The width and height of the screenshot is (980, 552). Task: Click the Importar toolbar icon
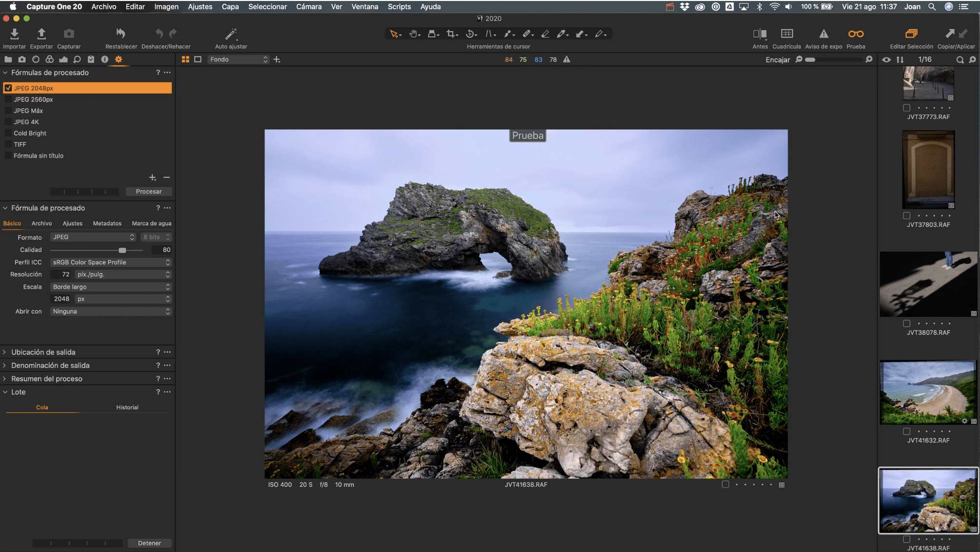pyautogui.click(x=14, y=34)
